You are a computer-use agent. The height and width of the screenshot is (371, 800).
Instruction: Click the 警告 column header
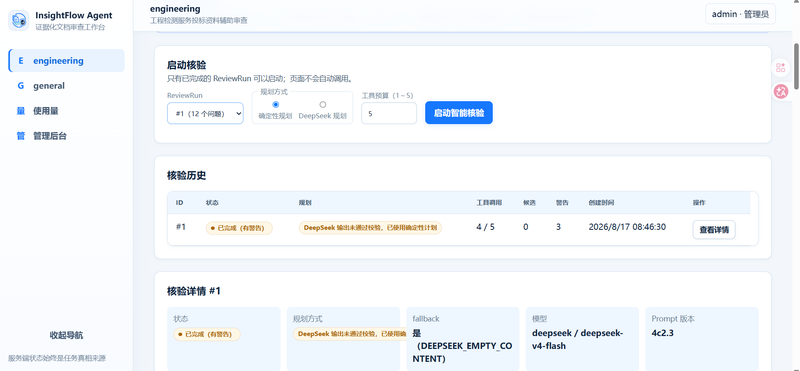click(x=562, y=203)
